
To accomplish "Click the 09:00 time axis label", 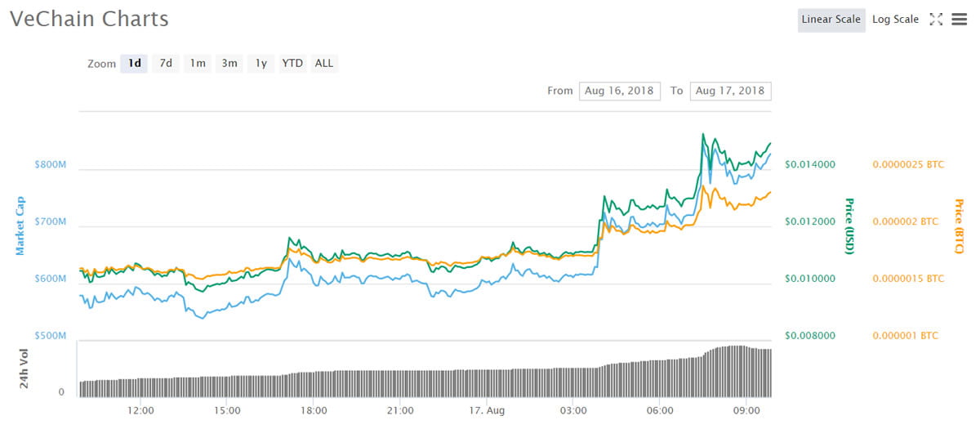I will click(x=746, y=409).
